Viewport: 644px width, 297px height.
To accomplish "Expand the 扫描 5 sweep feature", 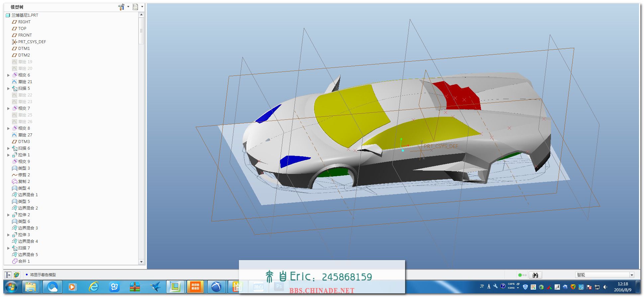I will click(9, 88).
